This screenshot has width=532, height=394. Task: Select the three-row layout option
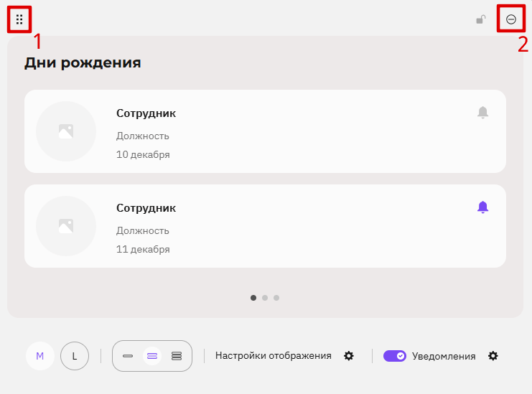coord(177,356)
